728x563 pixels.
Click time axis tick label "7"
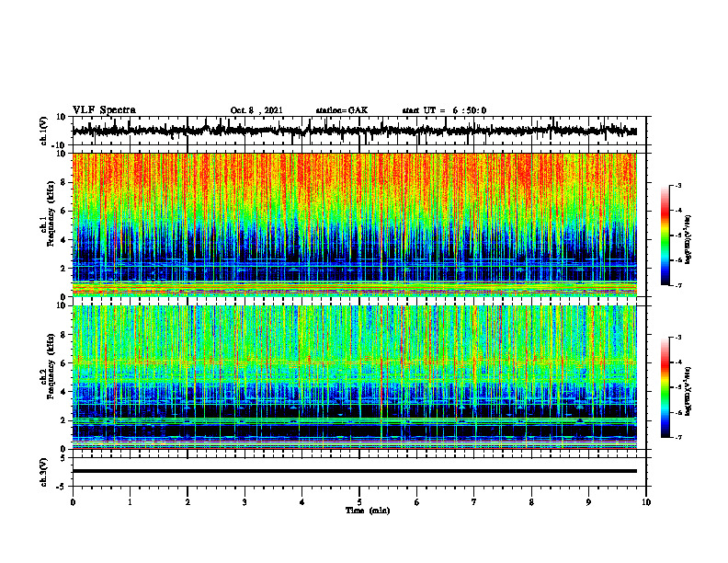point(474,502)
